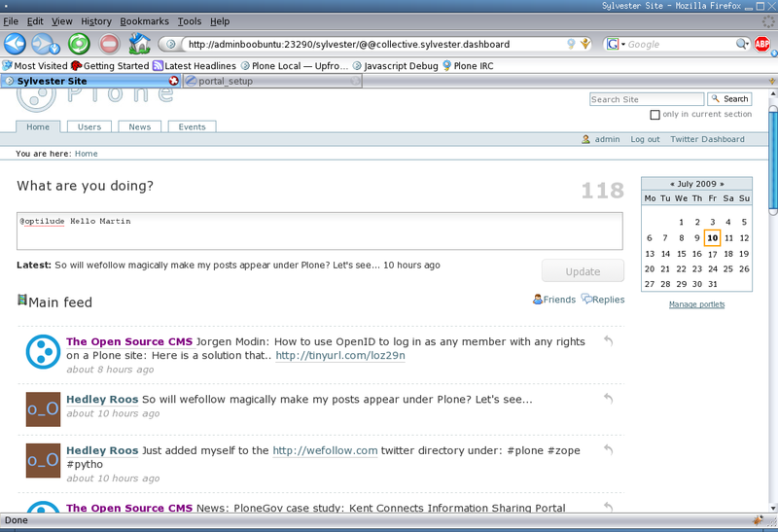
Task: Open the Users navigation tab
Action: [89, 126]
